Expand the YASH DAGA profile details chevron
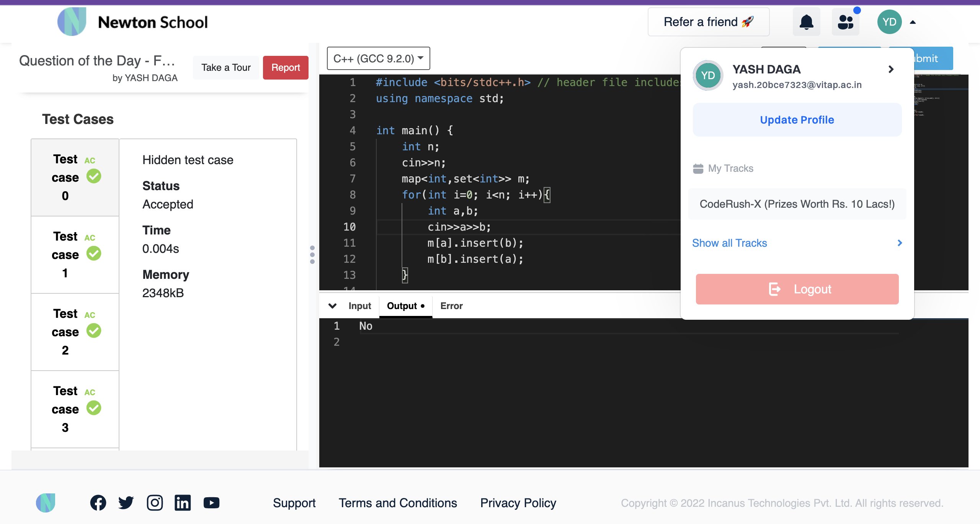The image size is (980, 524). [x=892, y=69]
